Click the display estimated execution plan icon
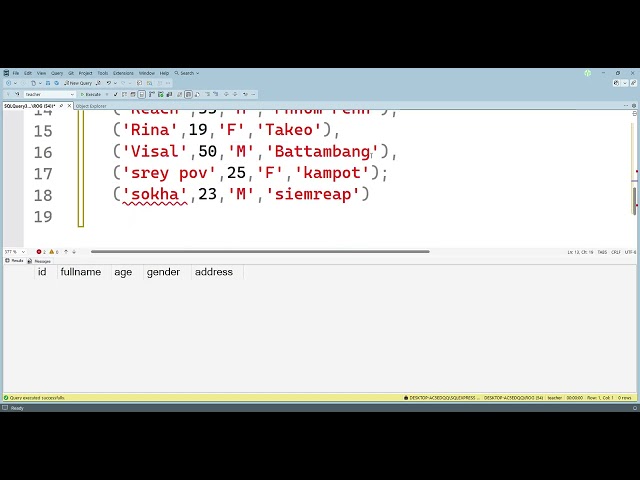Screen dimensions: 640x480 (124, 94)
